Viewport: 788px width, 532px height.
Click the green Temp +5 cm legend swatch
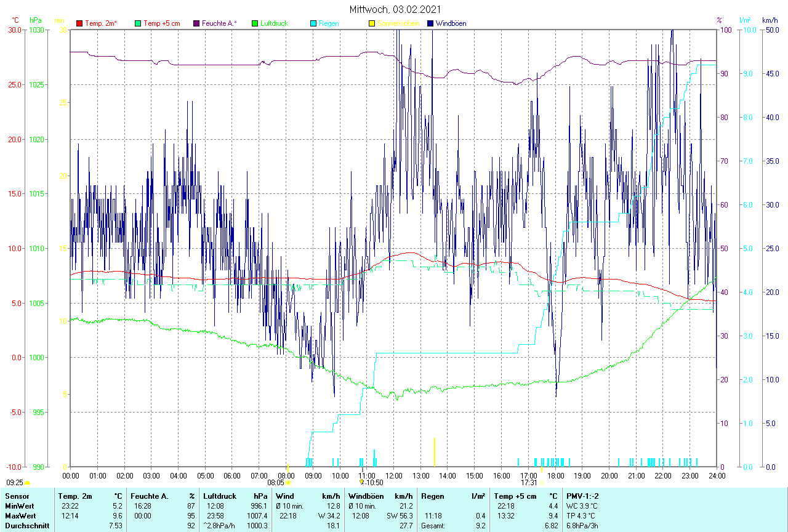click(138, 23)
